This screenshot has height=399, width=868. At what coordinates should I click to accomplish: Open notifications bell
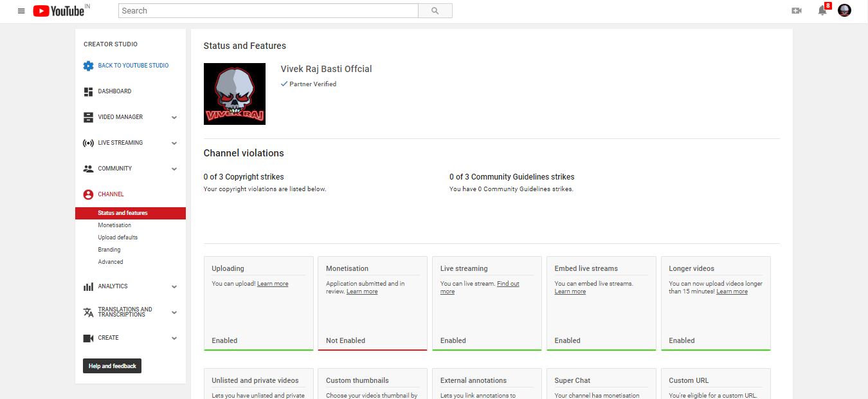click(x=822, y=11)
